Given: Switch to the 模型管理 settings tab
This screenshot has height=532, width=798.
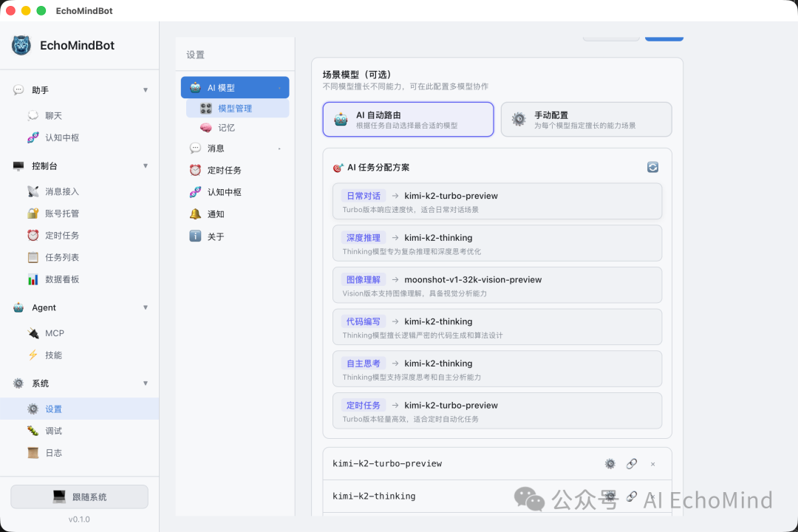Looking at the screenshot, I should (x=234, y=109).
